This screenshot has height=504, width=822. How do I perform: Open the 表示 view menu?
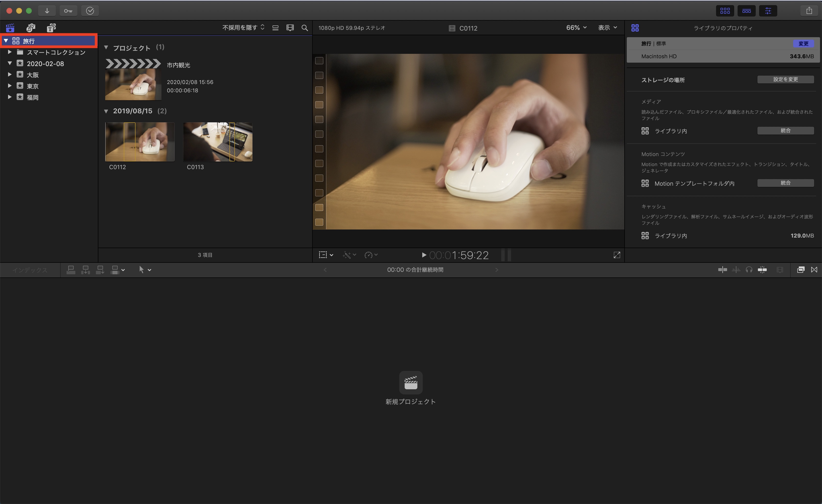coord(607,28)
